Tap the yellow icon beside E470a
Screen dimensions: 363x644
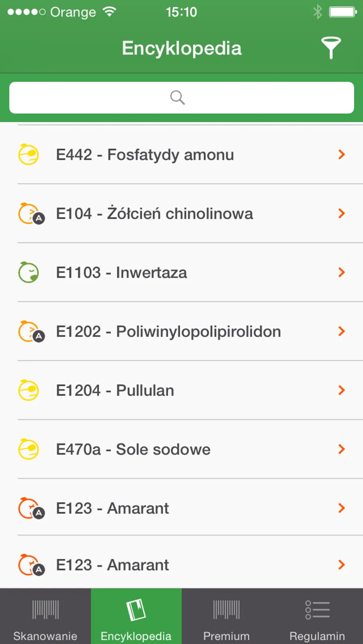pyautogui.click(x=29, y=449)
